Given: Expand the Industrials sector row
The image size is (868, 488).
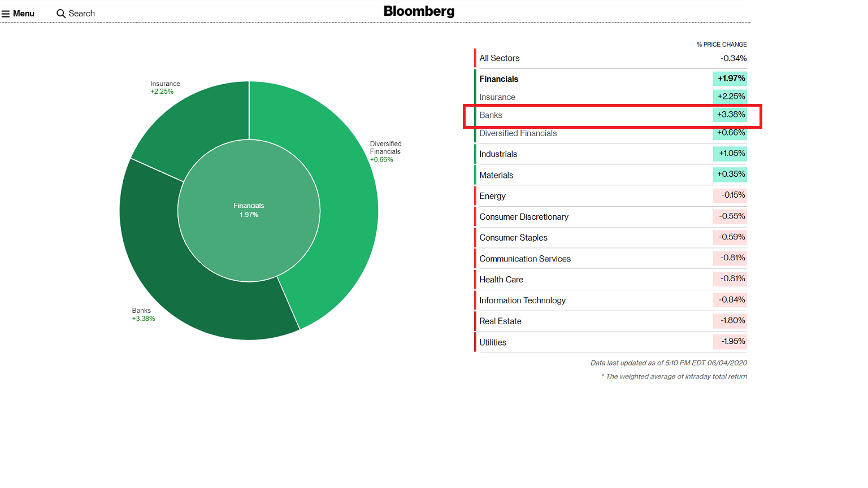Looking at the screenshot, I should click(610, 154).
